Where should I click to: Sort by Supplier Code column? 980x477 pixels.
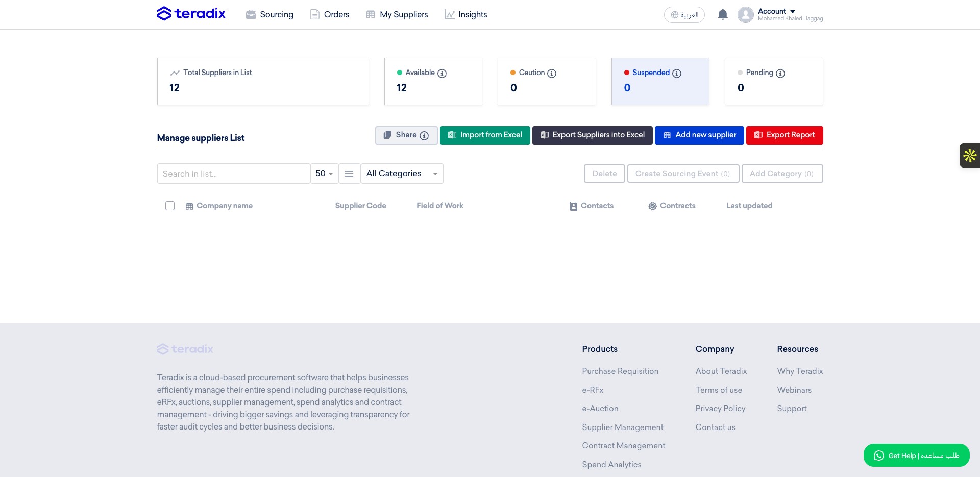(x=360, y=206)
